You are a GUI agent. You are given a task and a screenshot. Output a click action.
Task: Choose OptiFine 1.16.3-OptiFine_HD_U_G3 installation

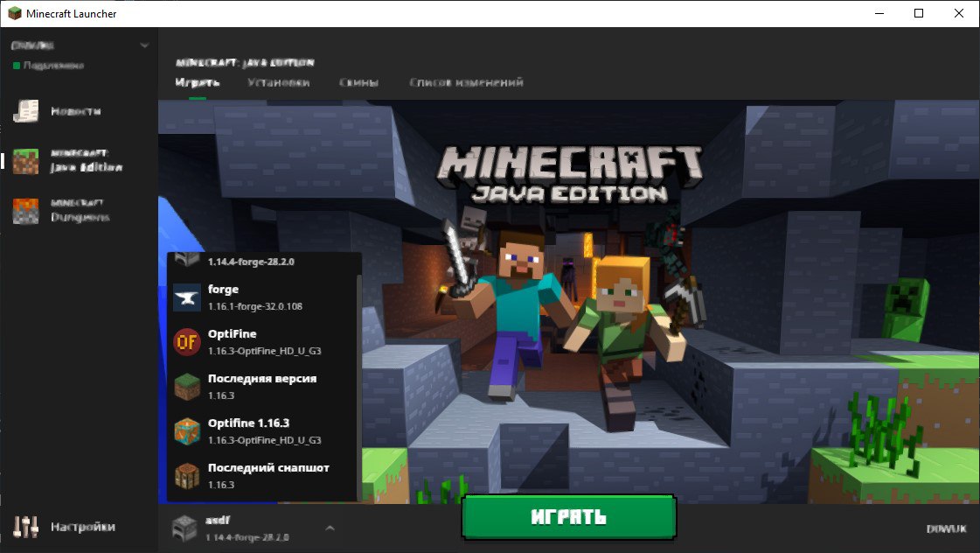[262, 342]
